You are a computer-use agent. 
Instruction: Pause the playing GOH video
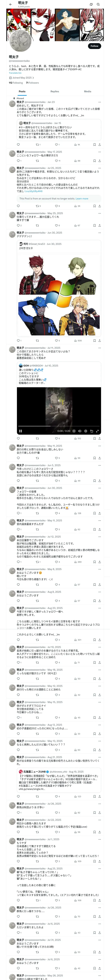(21, 431)
